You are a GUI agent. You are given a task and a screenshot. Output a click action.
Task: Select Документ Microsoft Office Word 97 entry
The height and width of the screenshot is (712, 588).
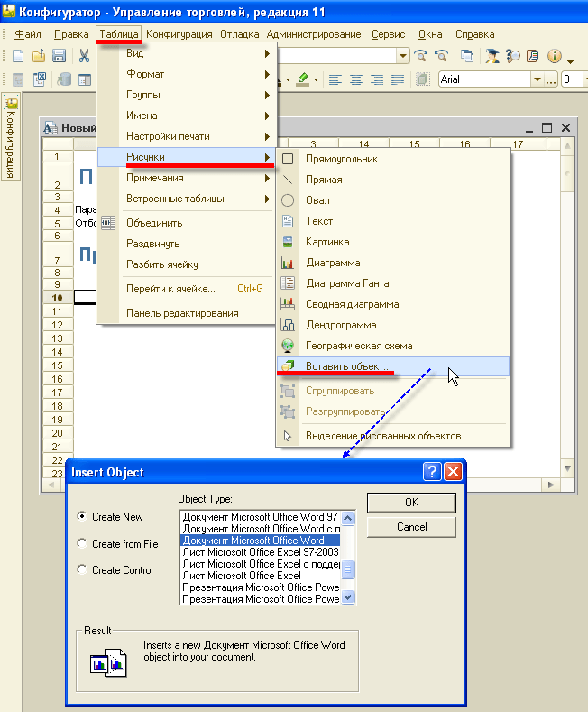tap(261, 517)
